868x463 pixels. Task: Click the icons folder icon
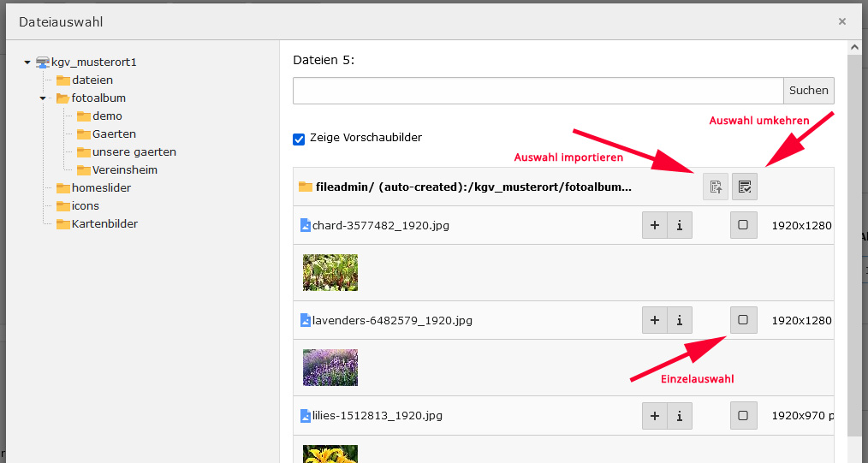(x=63, y=205)
